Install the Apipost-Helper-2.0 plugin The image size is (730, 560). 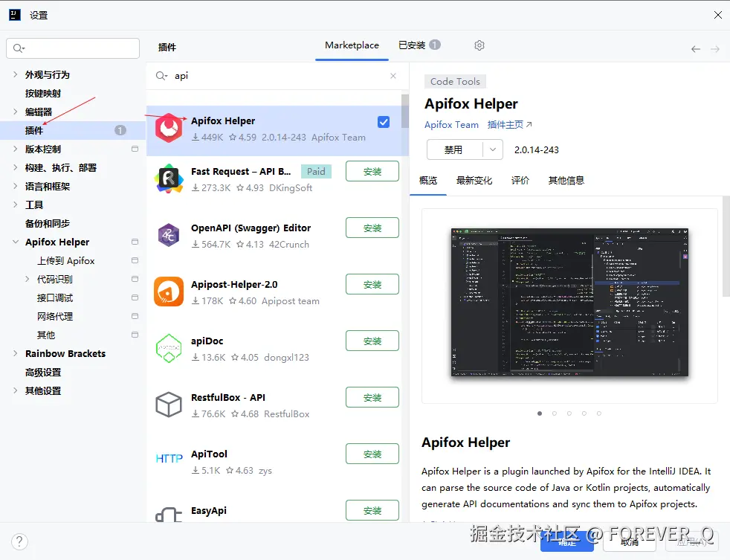click(372, 284)
